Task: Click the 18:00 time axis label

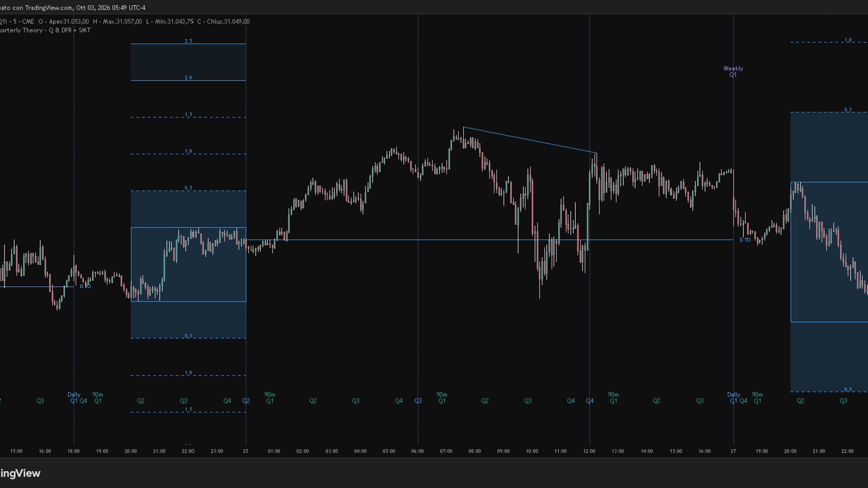Action: pyautogui.click(x=74, y=451)
